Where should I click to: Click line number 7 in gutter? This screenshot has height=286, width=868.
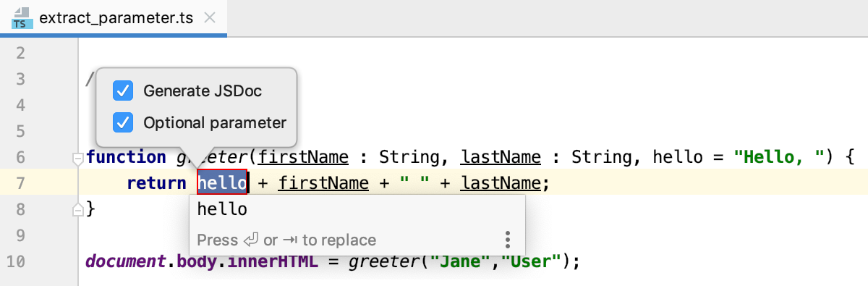[20, 183]
